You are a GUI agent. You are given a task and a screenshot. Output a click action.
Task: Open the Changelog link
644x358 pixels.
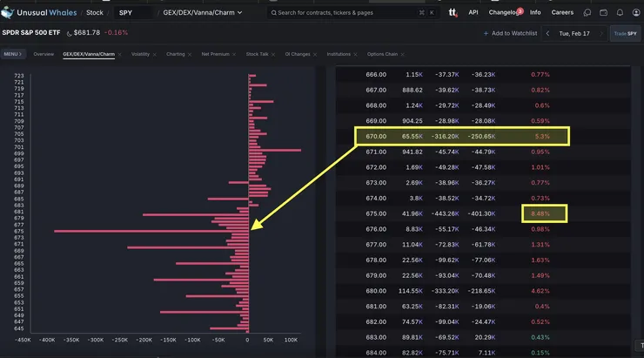coord(504,13)
